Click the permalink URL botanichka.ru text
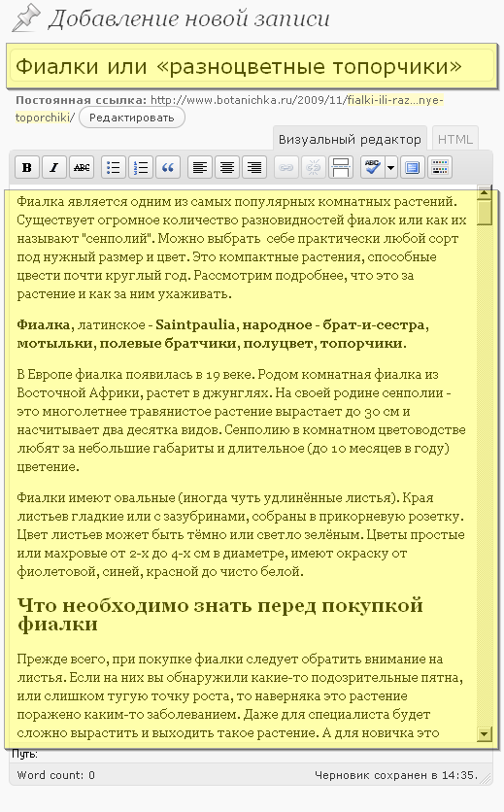 tap(297, 100)
